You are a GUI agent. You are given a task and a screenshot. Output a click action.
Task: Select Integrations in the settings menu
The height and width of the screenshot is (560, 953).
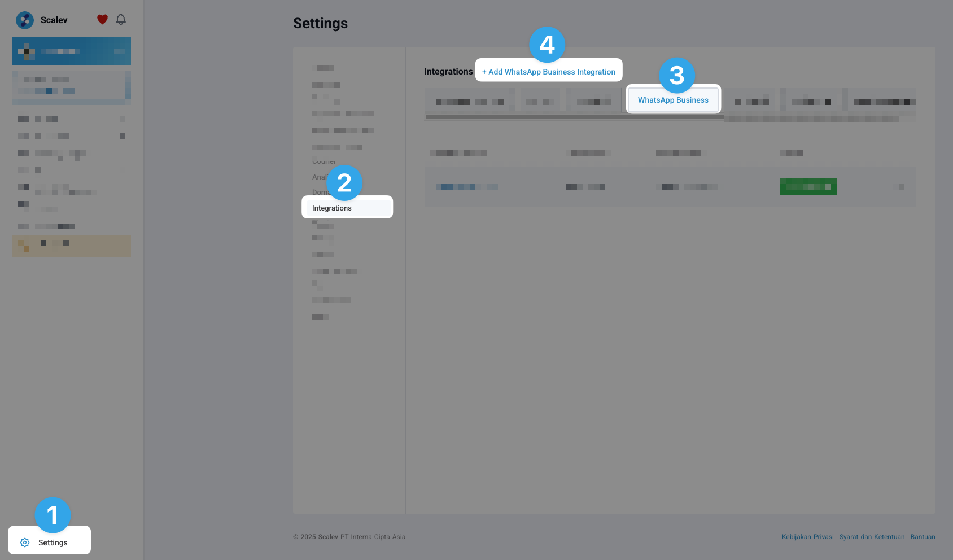pyautogui.click(x=332, y=208)
